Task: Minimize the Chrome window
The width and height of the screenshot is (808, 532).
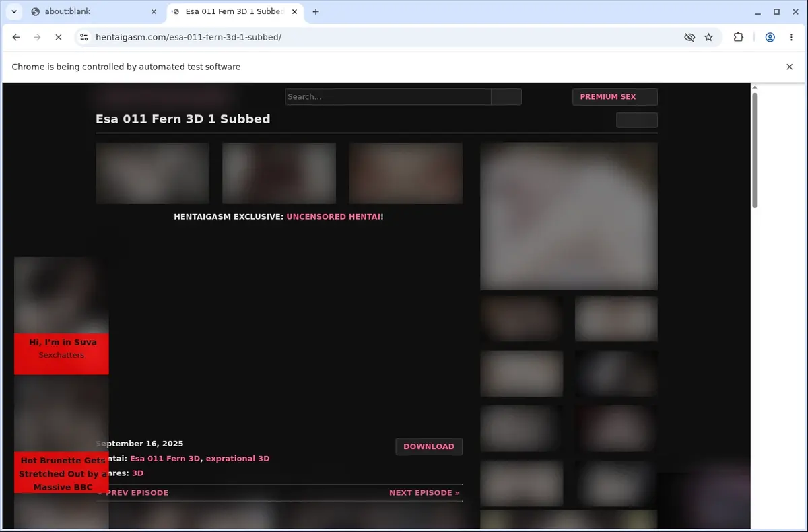Action: [758, 11]
